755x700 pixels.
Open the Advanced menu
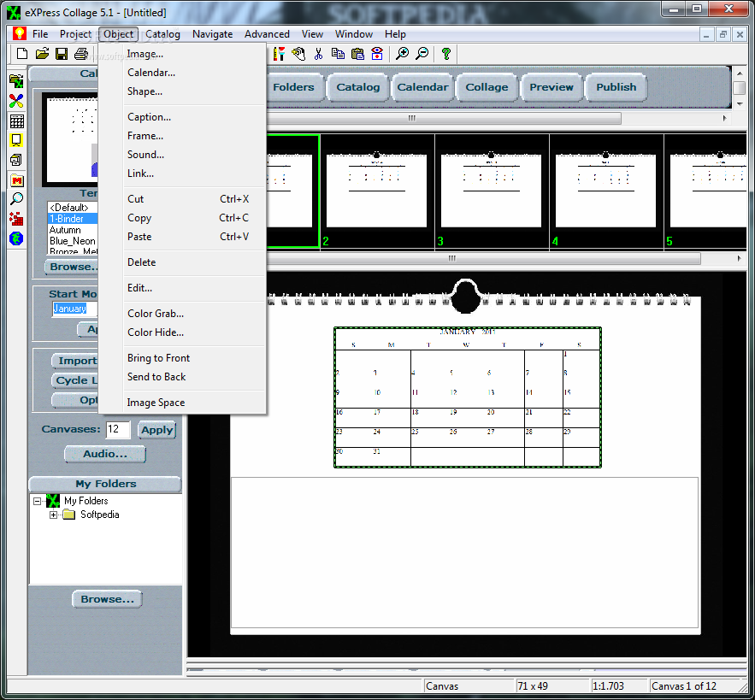[267, 34]
